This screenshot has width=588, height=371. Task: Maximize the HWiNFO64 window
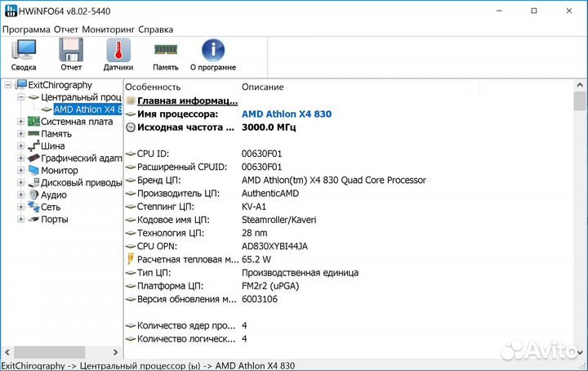coord(534,11)
